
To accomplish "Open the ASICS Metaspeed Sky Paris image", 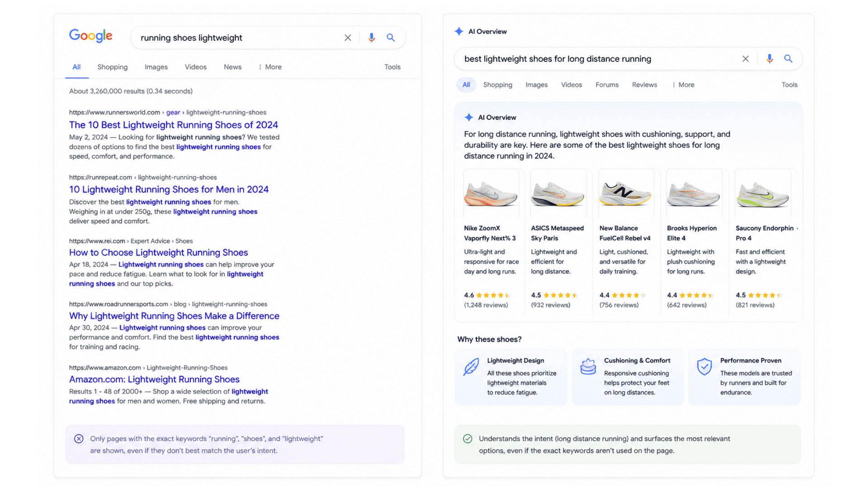I will [558, 194].
